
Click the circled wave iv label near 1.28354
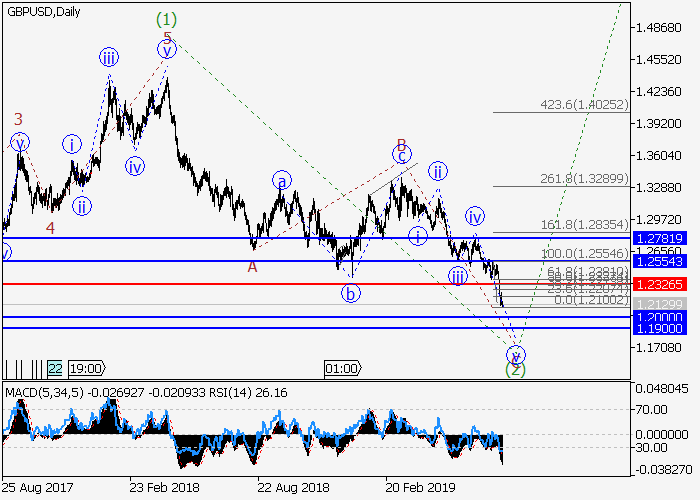[476, 216]
